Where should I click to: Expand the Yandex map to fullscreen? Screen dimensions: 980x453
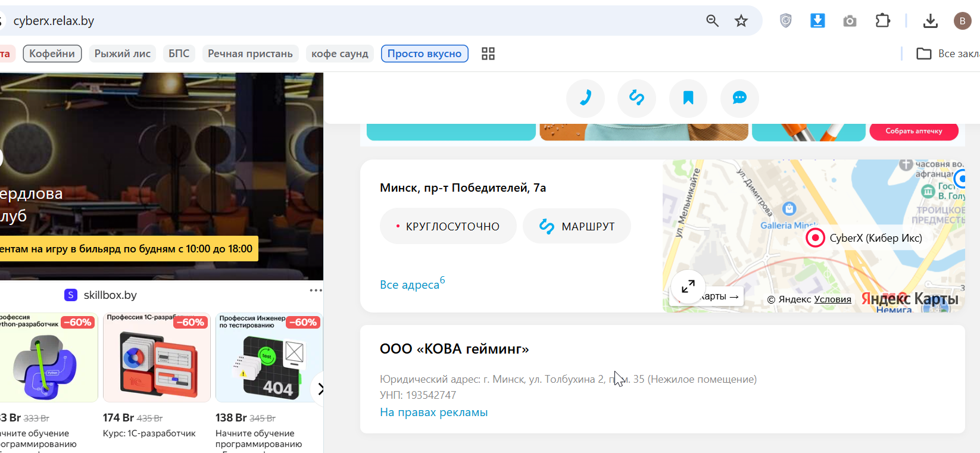point(688,286)
